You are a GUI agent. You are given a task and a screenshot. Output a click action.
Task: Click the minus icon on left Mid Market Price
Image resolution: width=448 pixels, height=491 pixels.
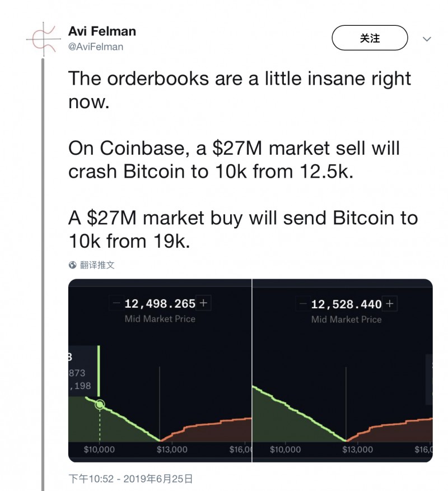point(116,303)
